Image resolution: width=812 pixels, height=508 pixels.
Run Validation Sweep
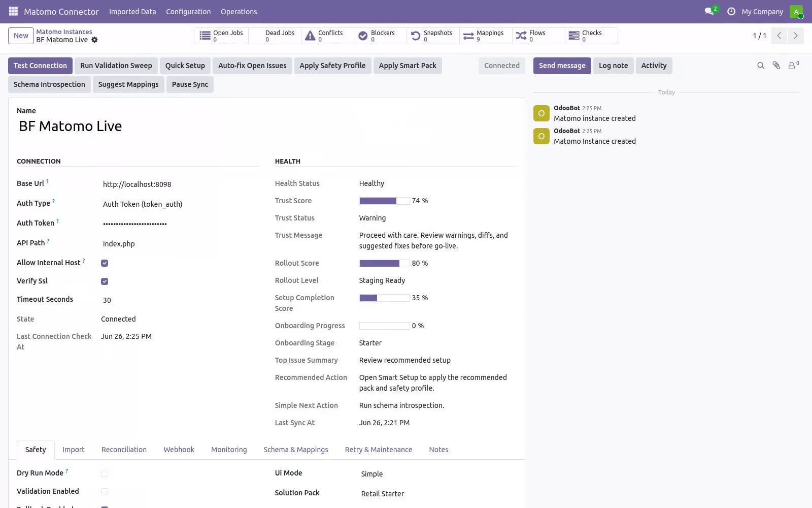click(x=116, y=66)
